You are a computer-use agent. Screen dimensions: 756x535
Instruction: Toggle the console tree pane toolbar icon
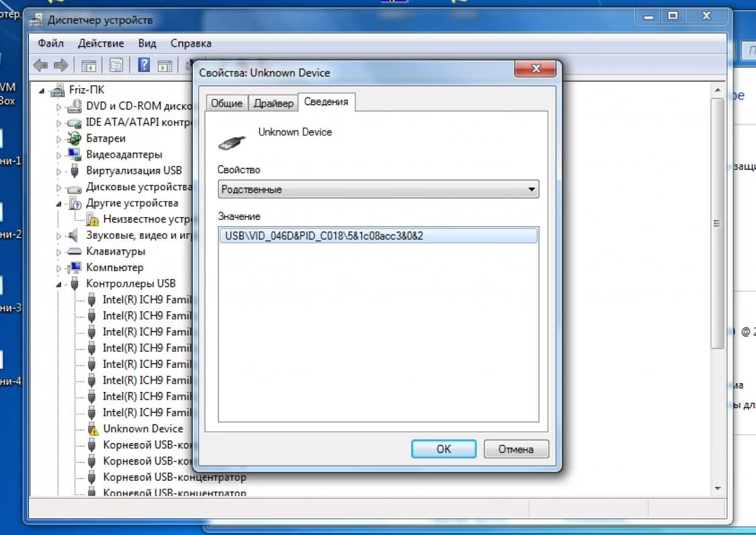[88, 65]
